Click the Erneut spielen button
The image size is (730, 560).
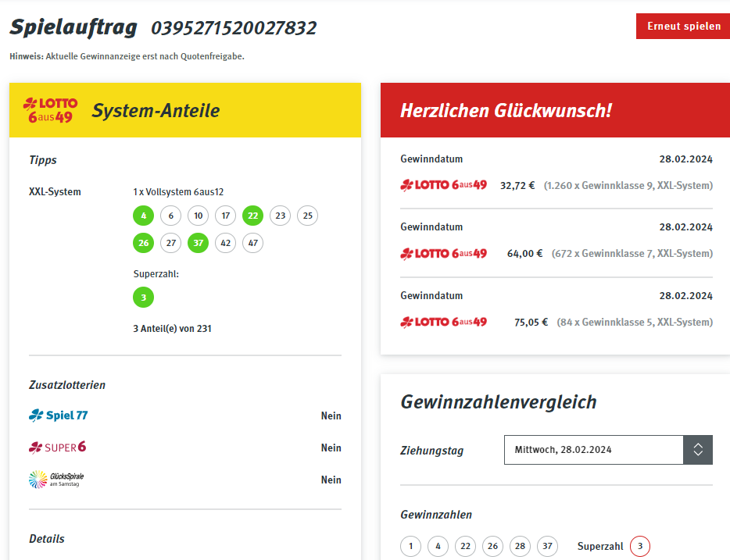(683, 26)
